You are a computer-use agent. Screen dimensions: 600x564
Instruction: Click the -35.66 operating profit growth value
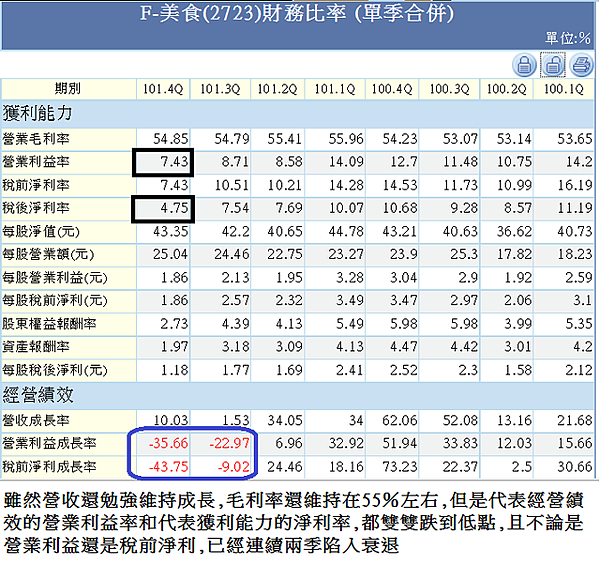tap(168, 443)
